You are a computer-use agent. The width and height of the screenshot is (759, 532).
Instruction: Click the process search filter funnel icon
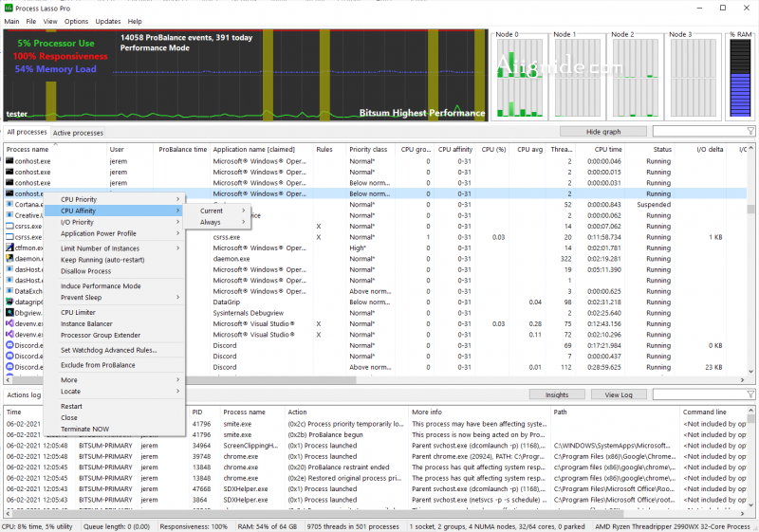[750, 131]
